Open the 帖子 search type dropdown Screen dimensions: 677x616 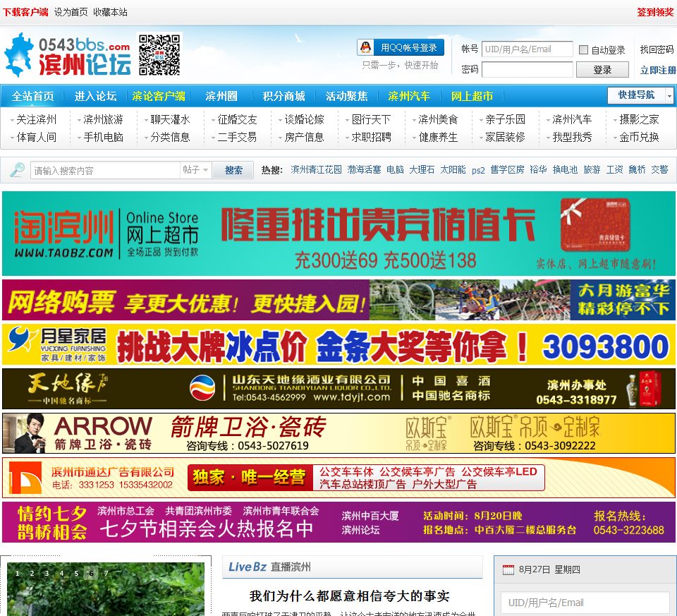click(195, 170)
